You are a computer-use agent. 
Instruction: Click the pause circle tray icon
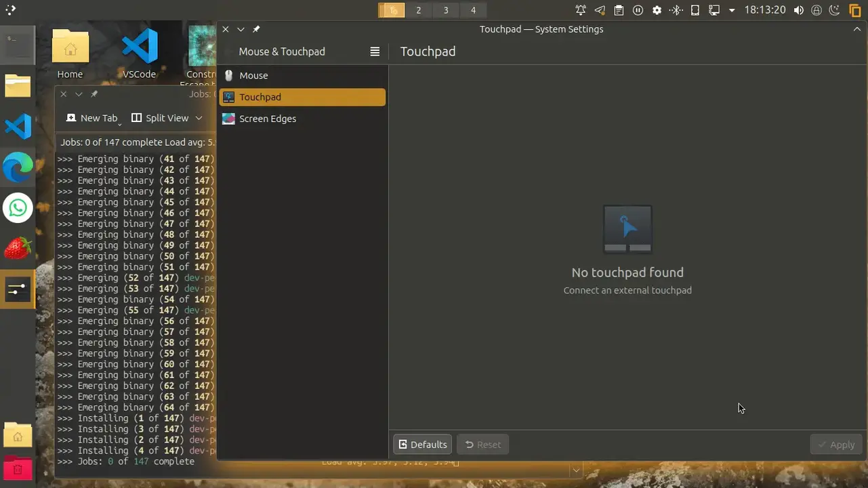tap(638, 10)
